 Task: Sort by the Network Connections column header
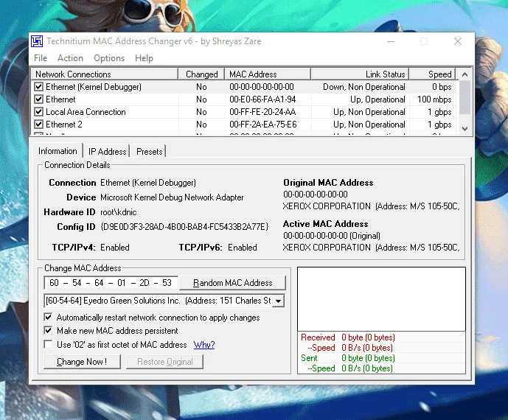[105, 74]
